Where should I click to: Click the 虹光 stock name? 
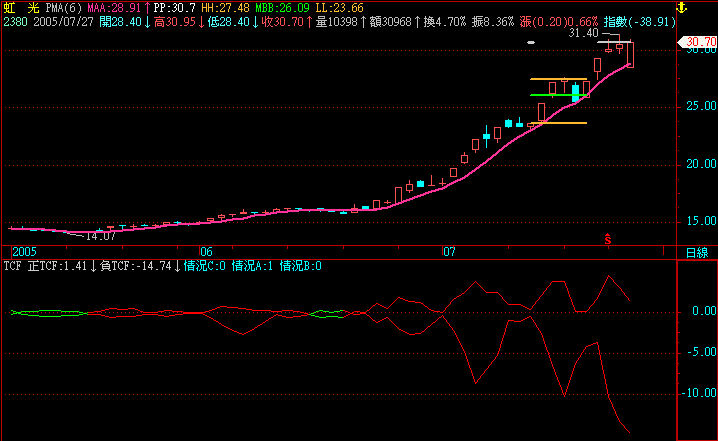[x=21, y=8]
